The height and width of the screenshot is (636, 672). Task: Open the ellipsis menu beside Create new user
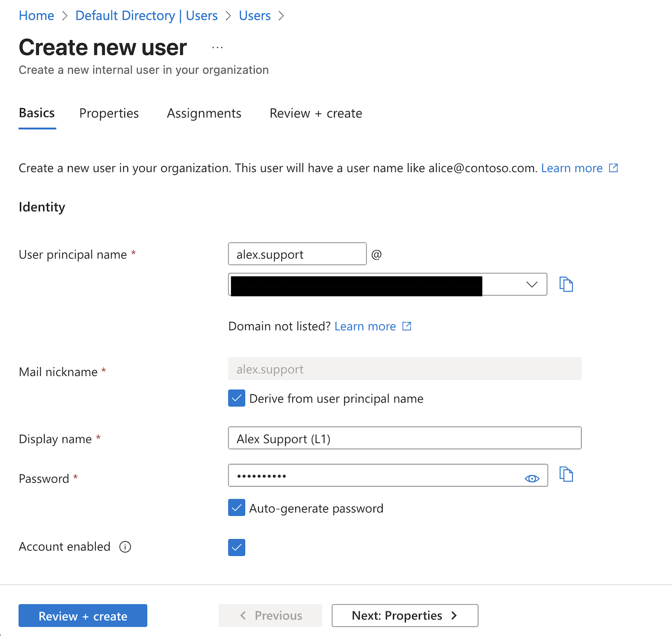(218, 47)
